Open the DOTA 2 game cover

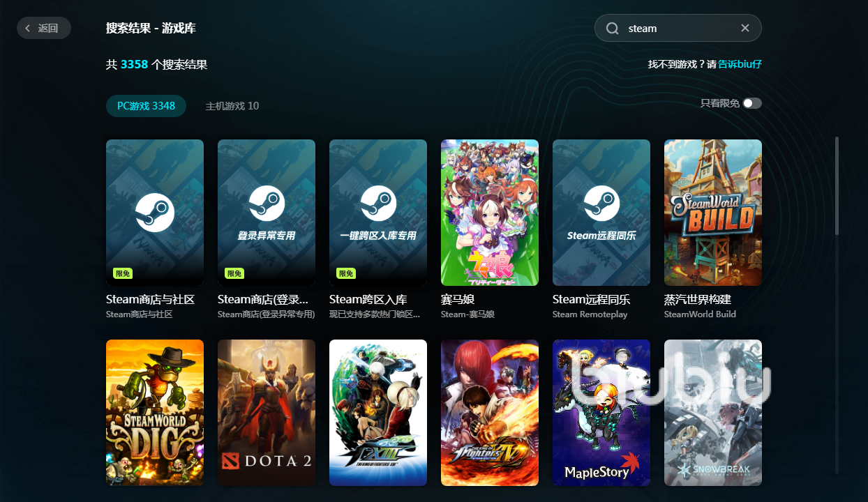(267, 413)
